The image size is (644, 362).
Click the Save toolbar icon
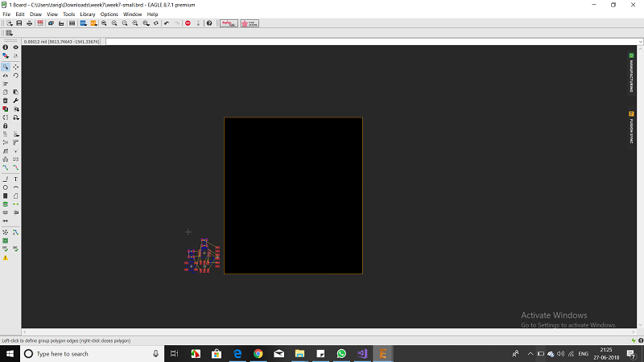19,23
